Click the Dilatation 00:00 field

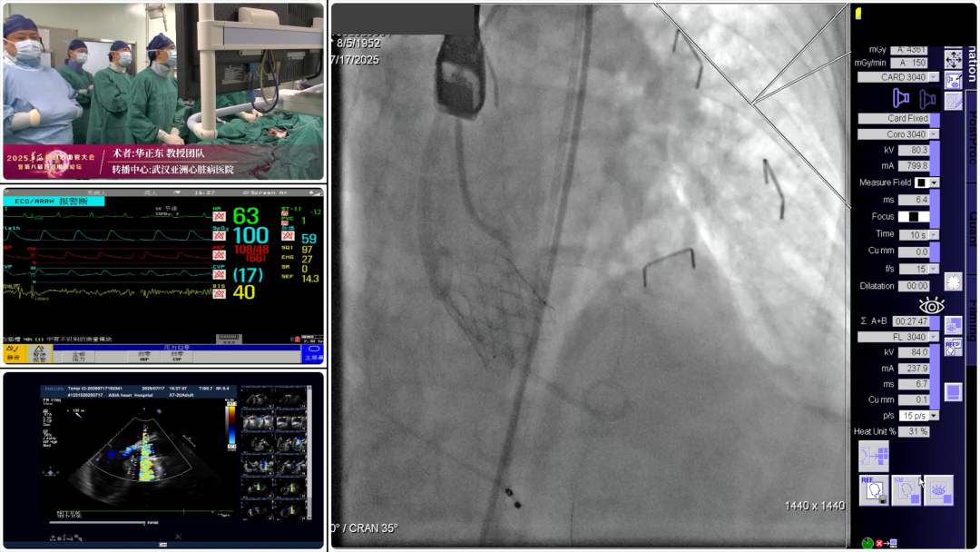tap(913, 286)
